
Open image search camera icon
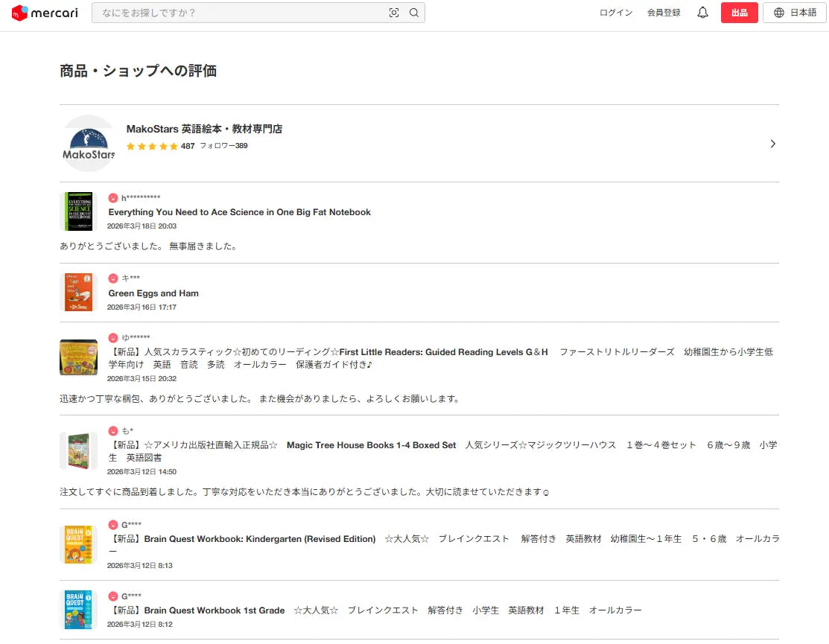click(394, 13)
